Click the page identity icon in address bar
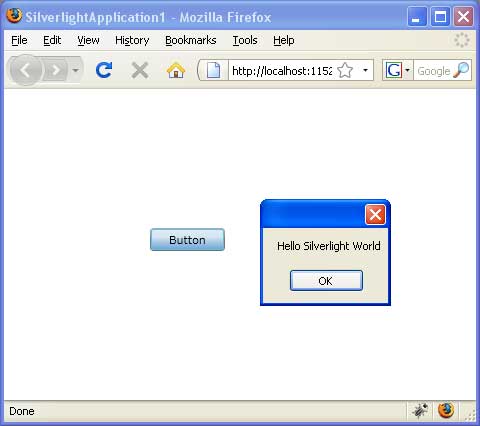The width and height of the screenshot is (480, 426). pos(213,70)
